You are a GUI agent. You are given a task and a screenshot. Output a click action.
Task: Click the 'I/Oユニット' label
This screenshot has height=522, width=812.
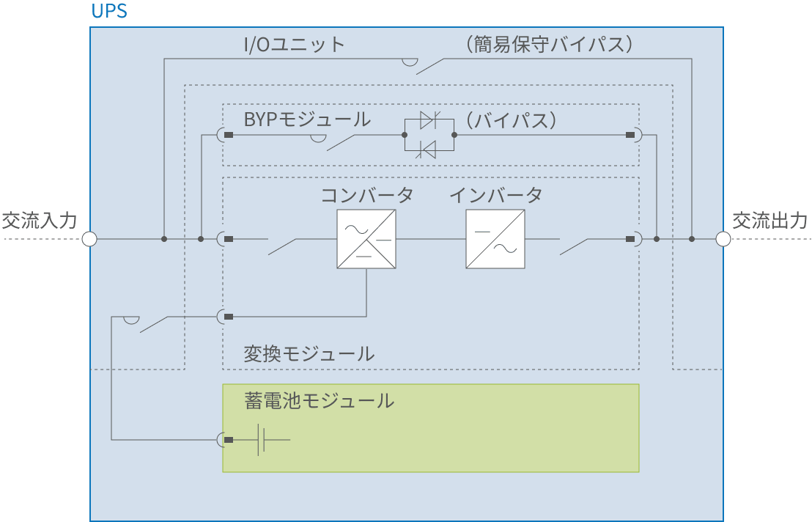point(294,45)
